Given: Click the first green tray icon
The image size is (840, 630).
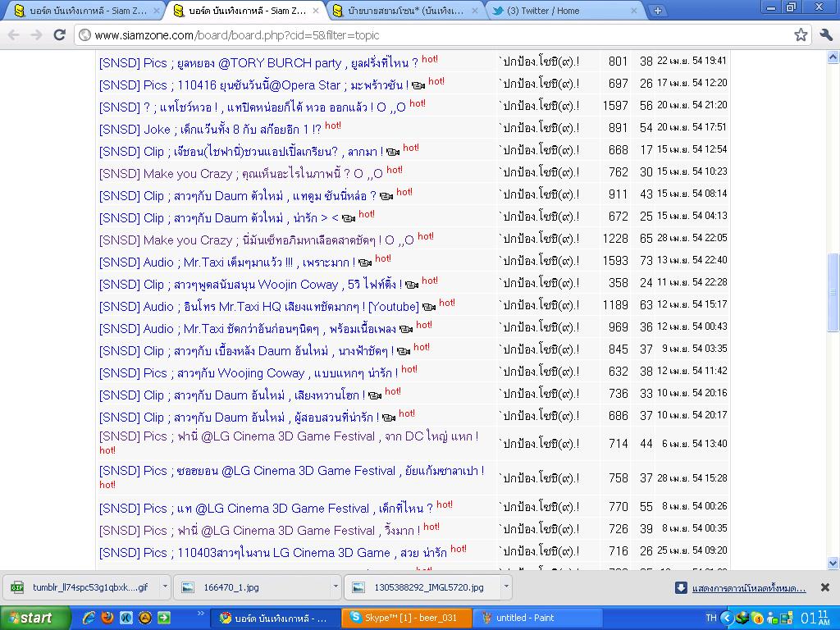Looking at the screenshot, I should click(742, 618).
